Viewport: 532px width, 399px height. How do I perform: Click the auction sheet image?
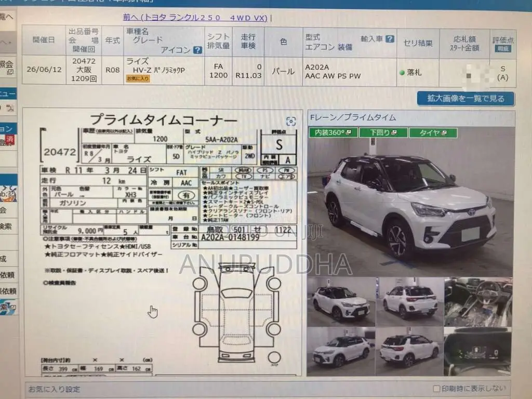point(163,243)
